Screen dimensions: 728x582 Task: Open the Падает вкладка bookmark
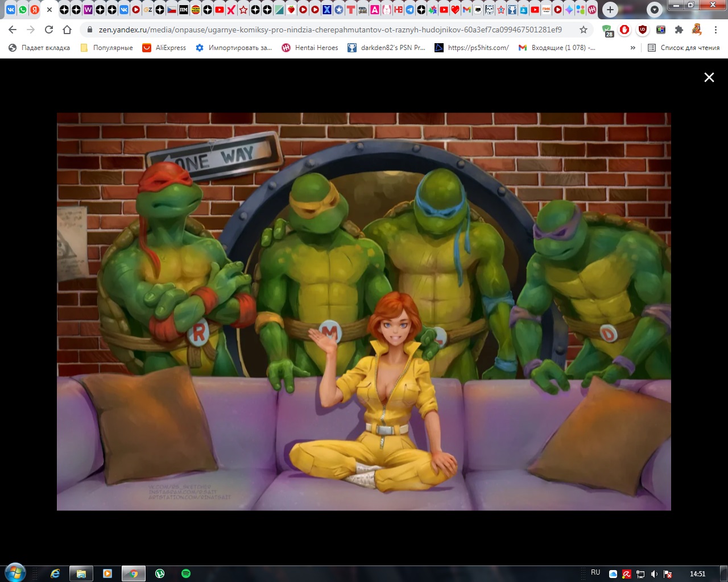click(39, 48)
